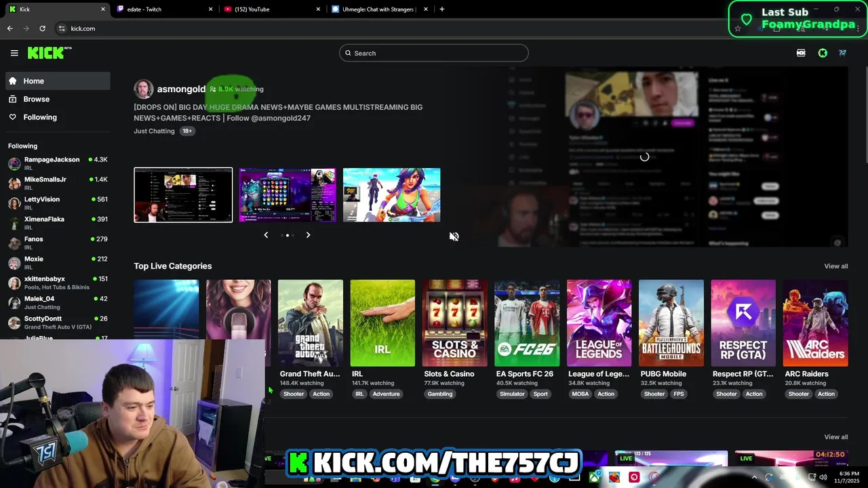Open the Respect RP (GTA) card
The height and width of the screenshot is (488, 868).
(743, 323)
